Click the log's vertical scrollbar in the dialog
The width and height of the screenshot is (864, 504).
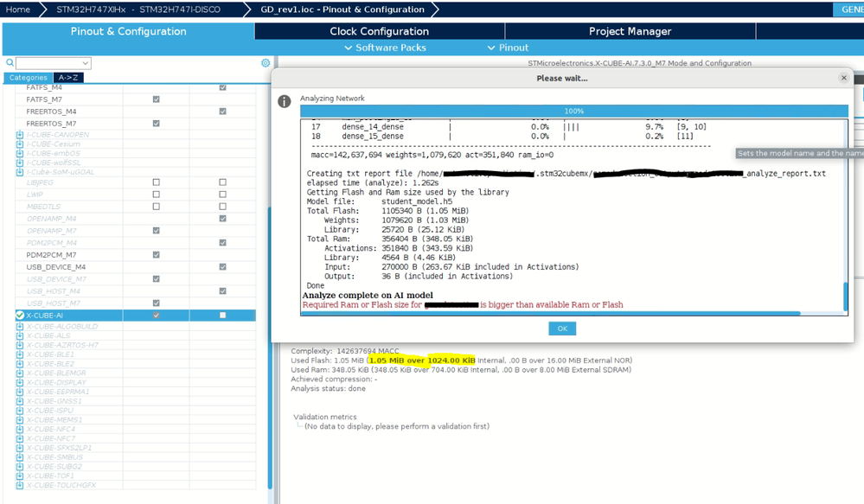coord(845,297)
